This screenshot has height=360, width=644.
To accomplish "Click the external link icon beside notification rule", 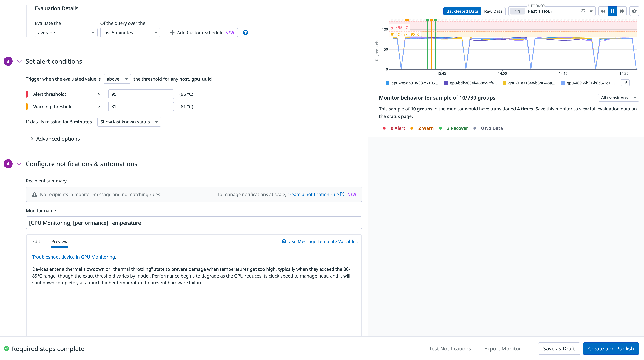I will [342, 194].
